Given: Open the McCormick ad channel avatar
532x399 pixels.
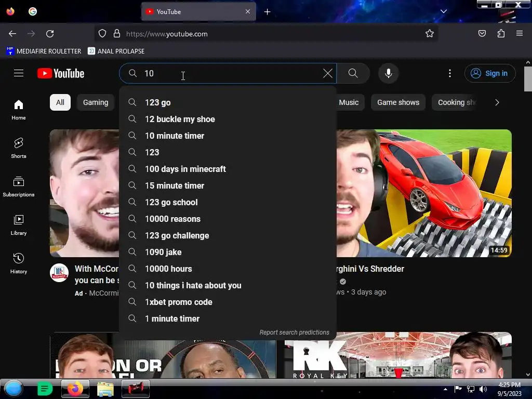Looking at the screenshot, I should [x=59, y=273].
